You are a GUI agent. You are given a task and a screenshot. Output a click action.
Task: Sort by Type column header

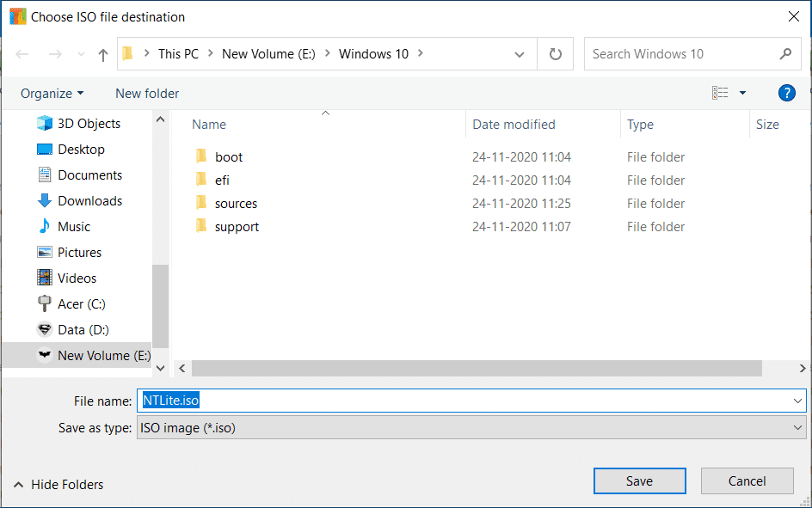click(x=640, y=125)
